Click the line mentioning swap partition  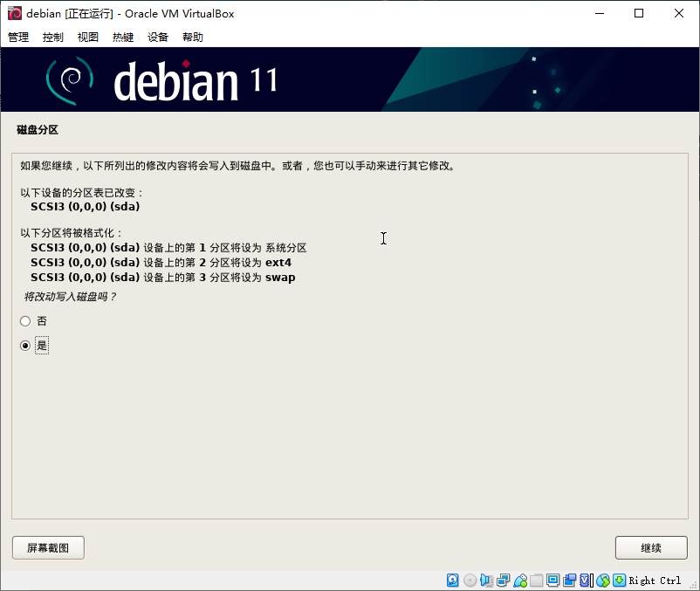click(163, 278)
